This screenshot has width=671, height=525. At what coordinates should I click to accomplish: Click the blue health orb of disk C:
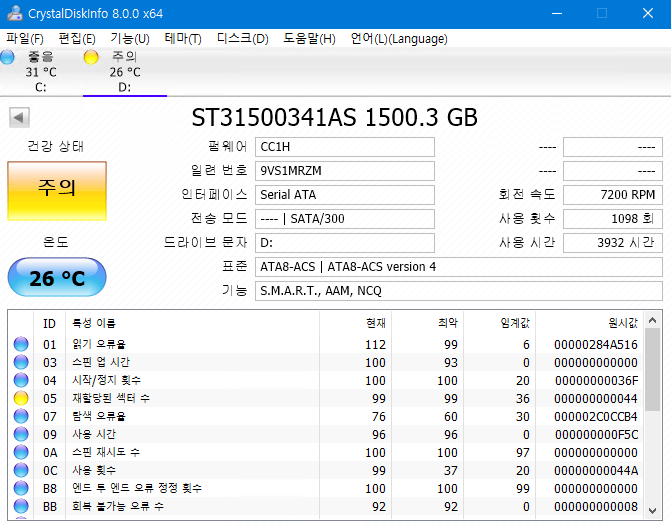7,57
